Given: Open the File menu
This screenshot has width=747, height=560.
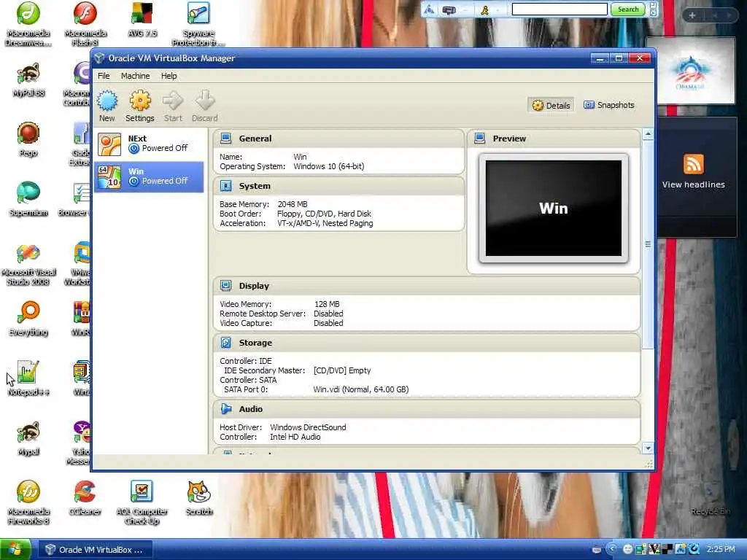Looking at the screenshot, I should 104,76.
